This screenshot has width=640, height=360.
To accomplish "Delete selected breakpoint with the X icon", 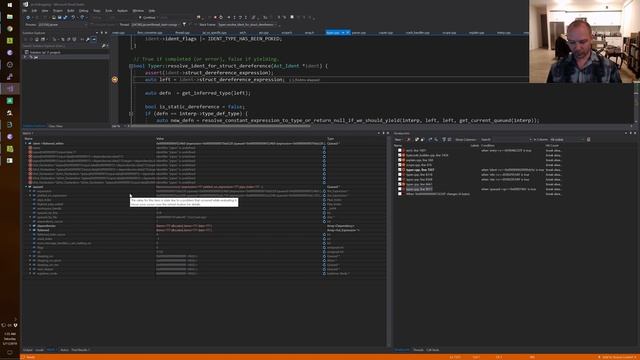I will 408,140.
